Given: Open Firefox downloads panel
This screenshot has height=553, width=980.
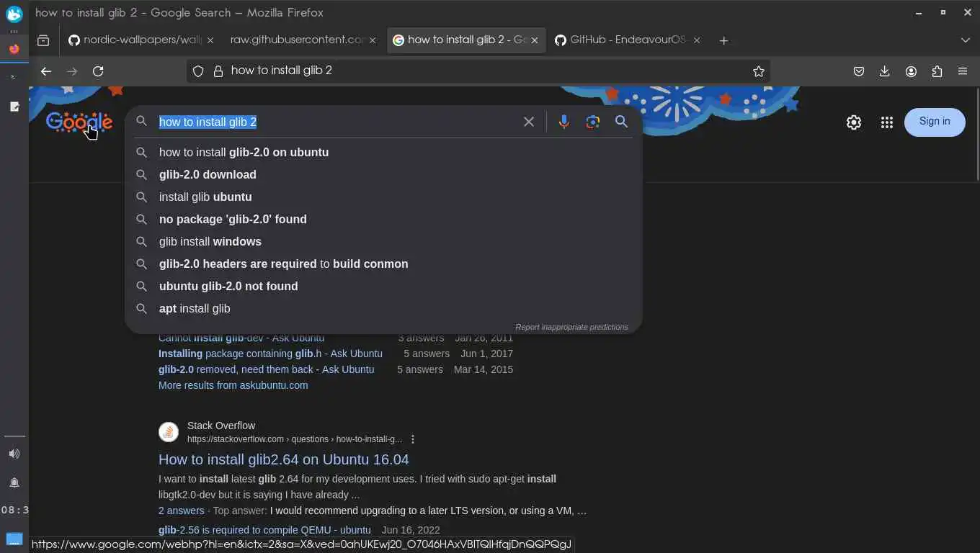Looking at the screenshot, I should click(x=885, y=71).
